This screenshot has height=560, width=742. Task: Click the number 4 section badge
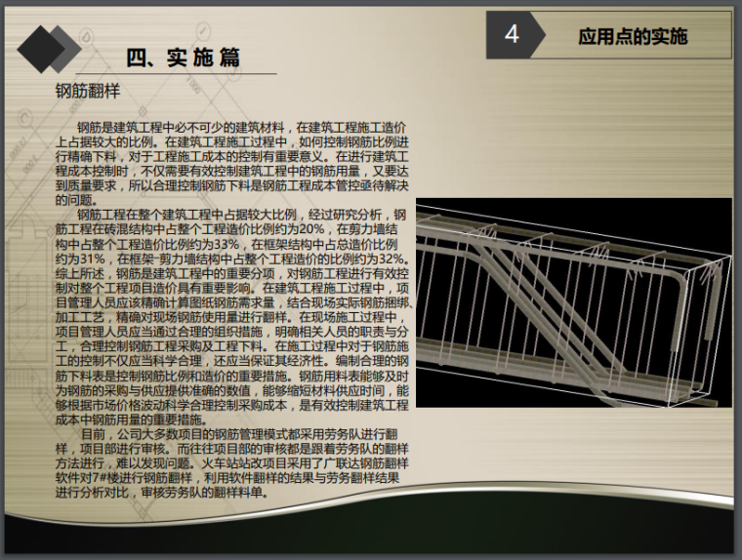pos(512,36)
